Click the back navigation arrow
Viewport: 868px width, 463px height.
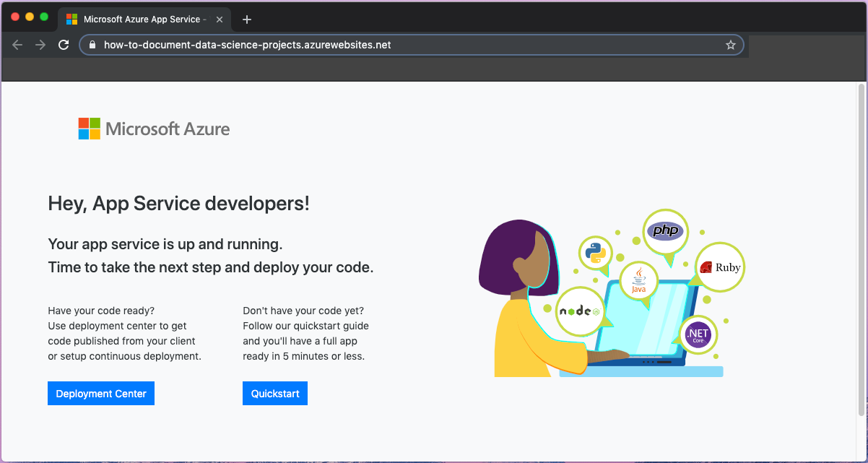17,44
